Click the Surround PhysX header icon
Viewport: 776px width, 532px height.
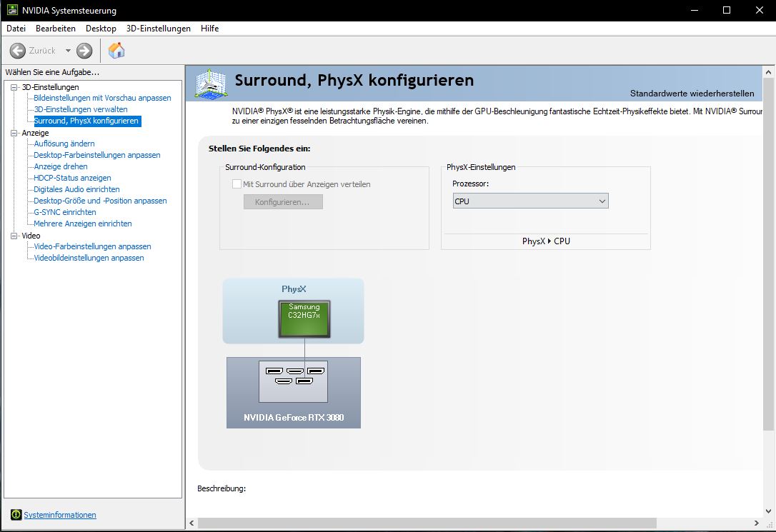[212, 83]
